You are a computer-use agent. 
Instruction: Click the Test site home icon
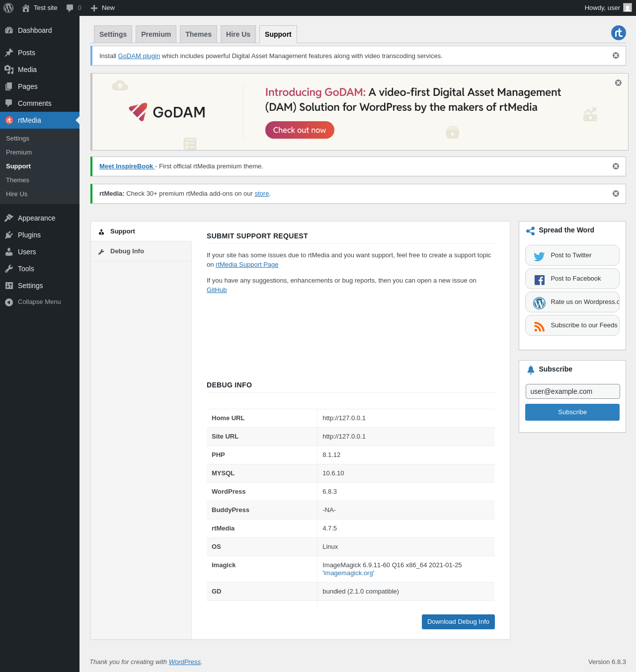pos(26,8)
